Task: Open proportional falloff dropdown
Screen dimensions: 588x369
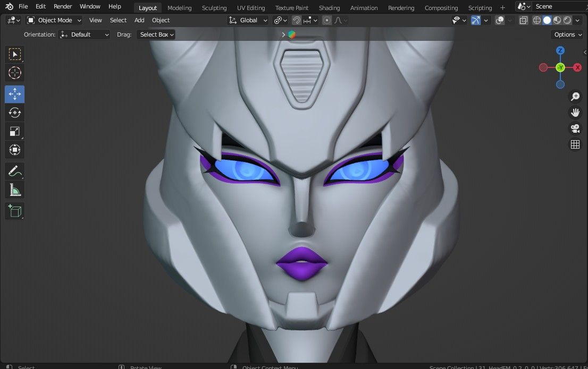Action: click(340, 20)
